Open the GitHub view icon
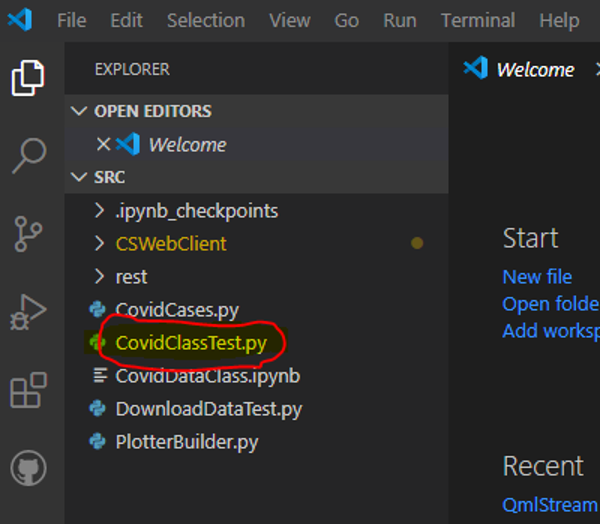600x524 pixels. point(28,468)
